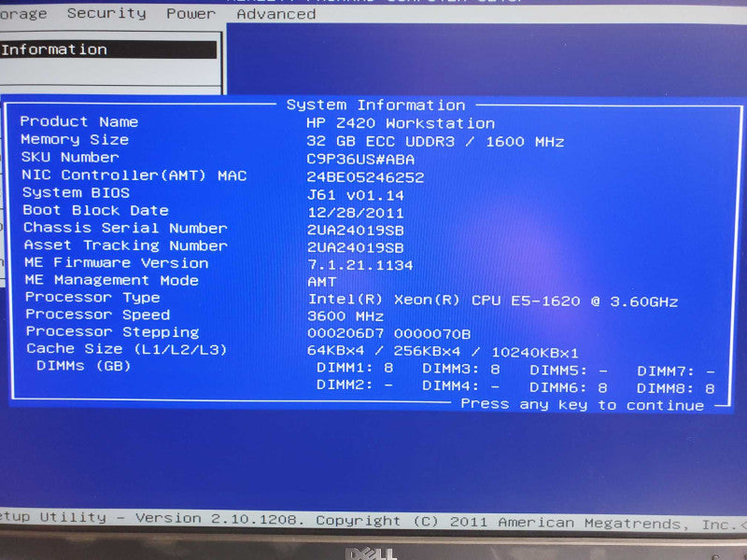747x560 pixels.
Task: Open the Security menu
Action: [x=106, y=13]
